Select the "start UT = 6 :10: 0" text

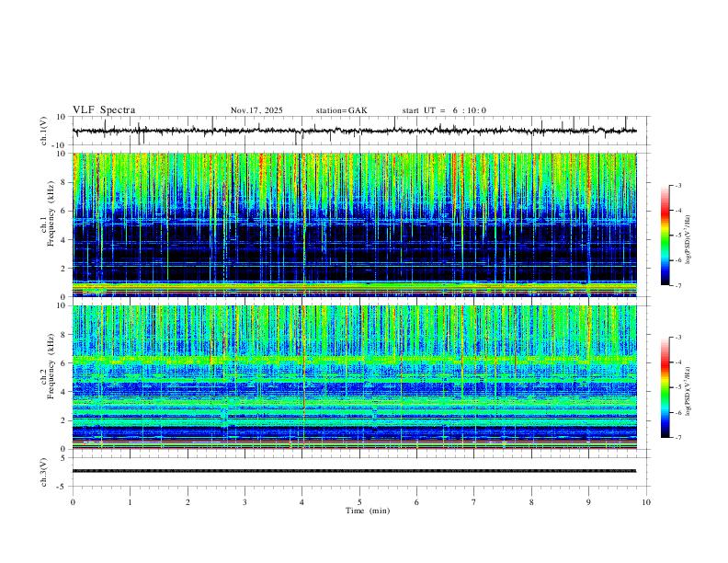(444, 110)
